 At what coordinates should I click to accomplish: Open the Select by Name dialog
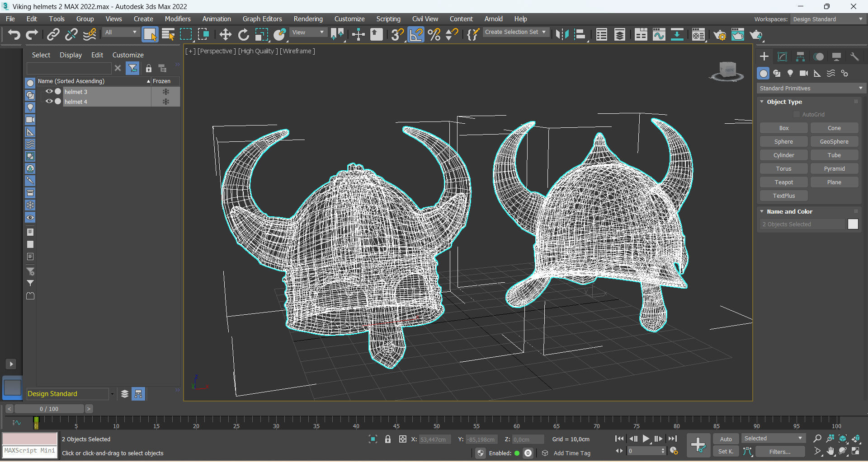(x=168, y=35)
